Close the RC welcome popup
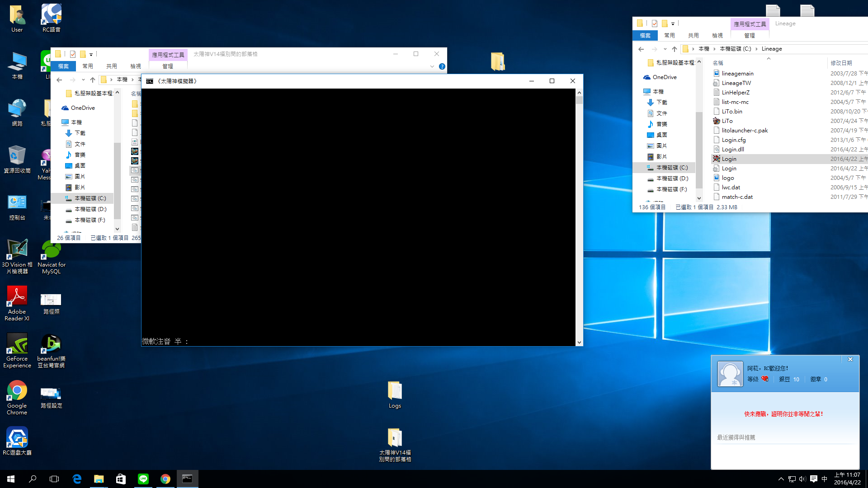The width and height of the screenshot is (868, 488). [x=850, y=359]
